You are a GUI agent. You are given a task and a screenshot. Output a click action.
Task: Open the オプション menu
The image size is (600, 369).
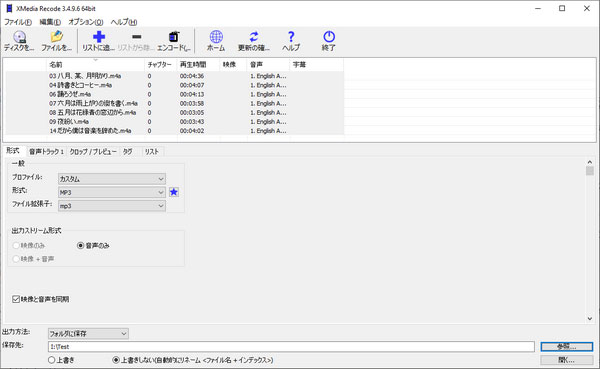point(86,22)
